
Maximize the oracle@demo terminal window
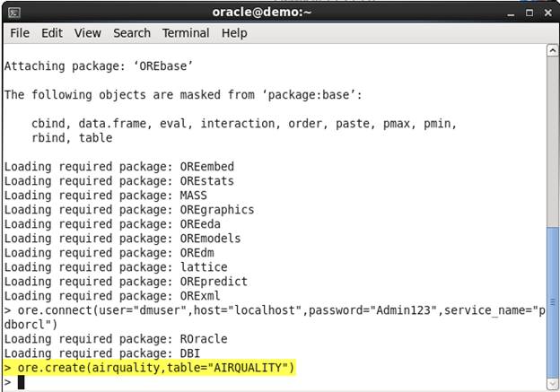coord(529,13)
